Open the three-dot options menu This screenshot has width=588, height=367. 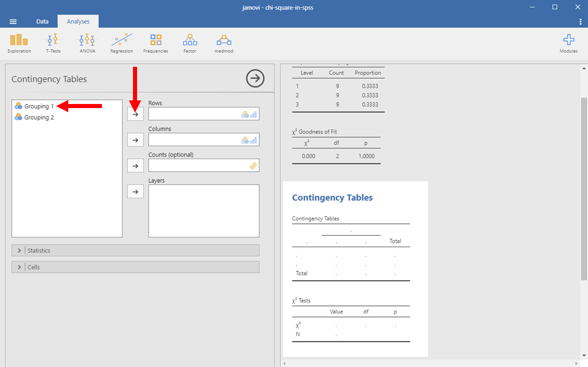click(580, 21)
